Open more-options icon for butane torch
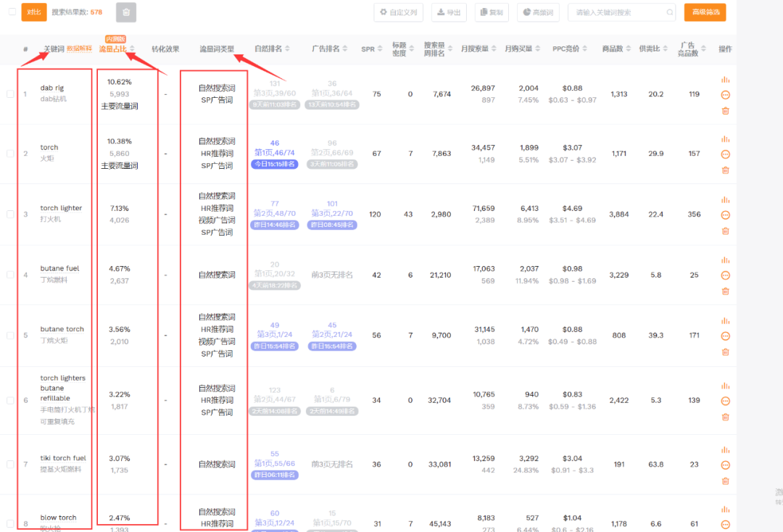The width and height of the screenshot is (783, 532). [726, 336]
